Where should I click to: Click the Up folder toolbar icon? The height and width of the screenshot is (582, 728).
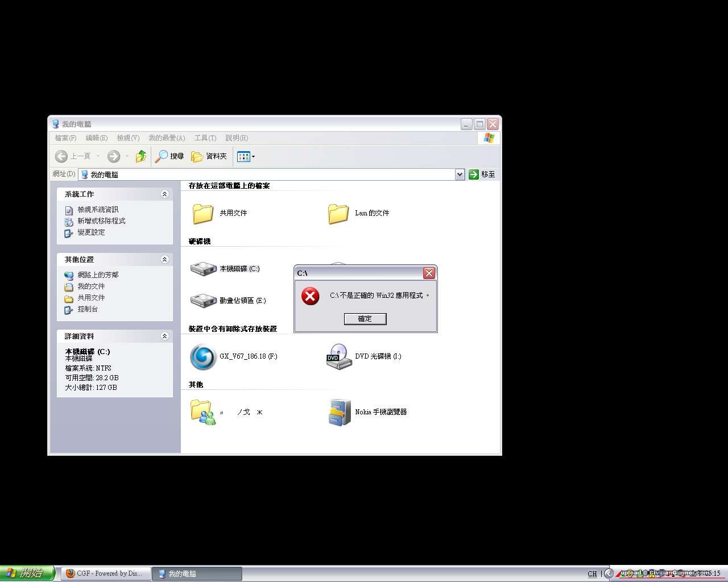141,156
